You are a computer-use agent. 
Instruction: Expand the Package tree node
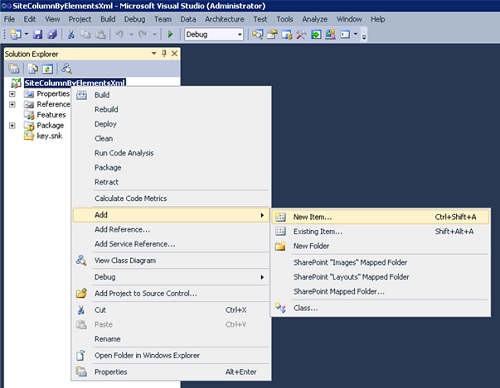click(x=12, y=126)
